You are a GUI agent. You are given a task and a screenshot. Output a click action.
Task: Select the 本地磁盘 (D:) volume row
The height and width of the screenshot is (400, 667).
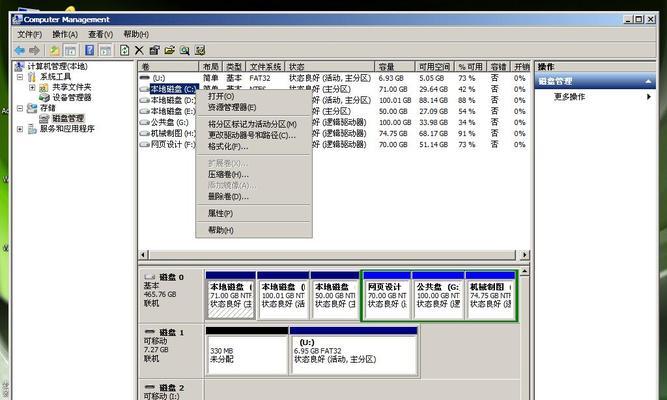(334, 100)
